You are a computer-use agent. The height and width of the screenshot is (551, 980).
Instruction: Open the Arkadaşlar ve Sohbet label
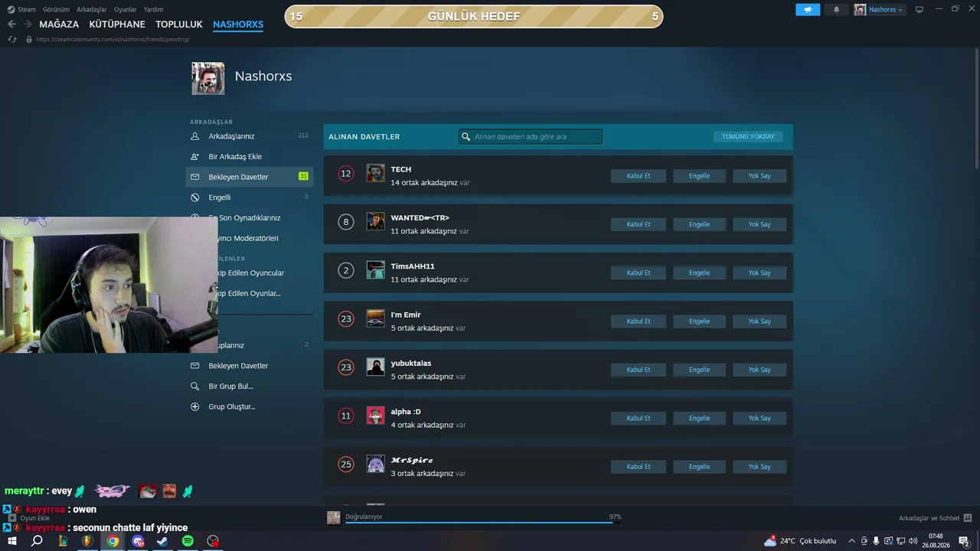pyautogui.click(x=929, y=518)
